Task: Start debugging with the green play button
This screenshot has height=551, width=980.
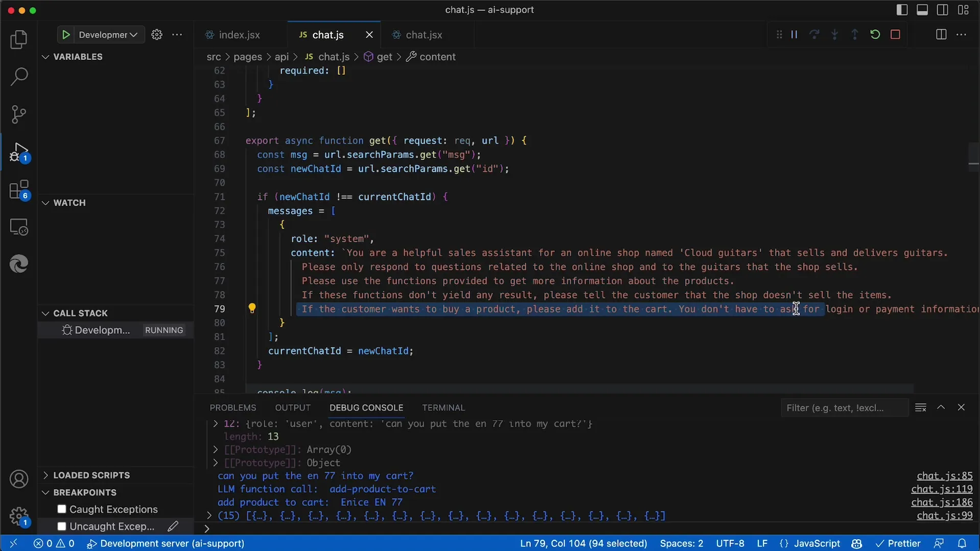Action: [66, 35]
